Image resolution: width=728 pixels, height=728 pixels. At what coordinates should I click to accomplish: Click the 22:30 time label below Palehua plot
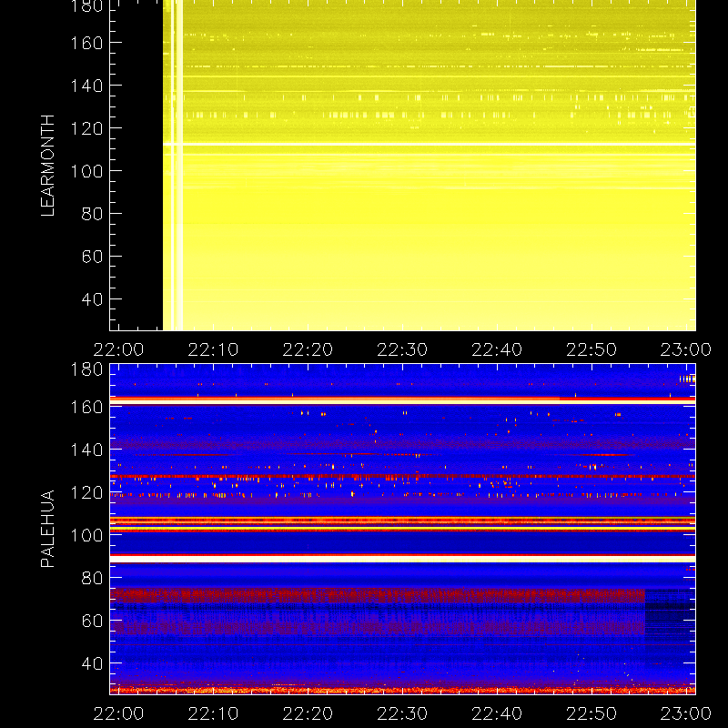pyautogui.click(x=402, y=713)
